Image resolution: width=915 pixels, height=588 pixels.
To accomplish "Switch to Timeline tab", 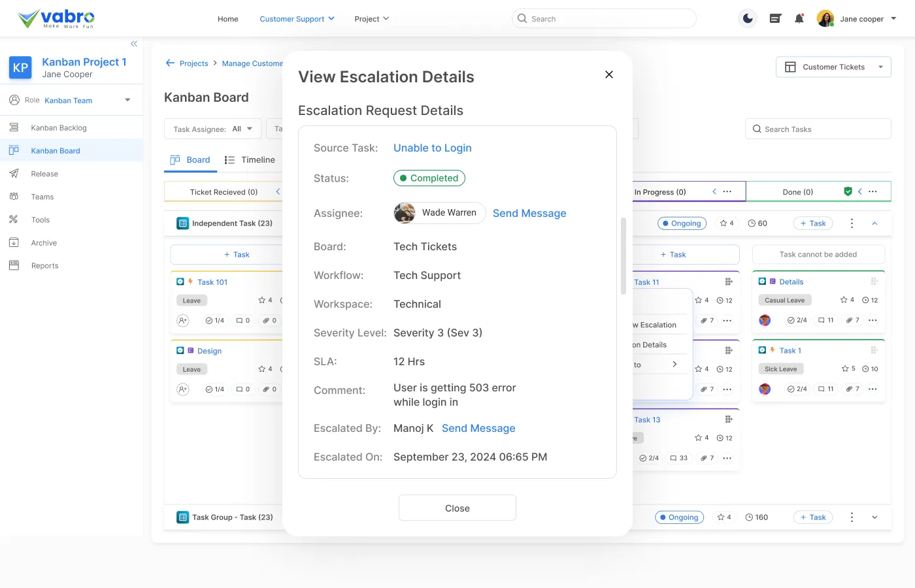I will coord(250,160).
